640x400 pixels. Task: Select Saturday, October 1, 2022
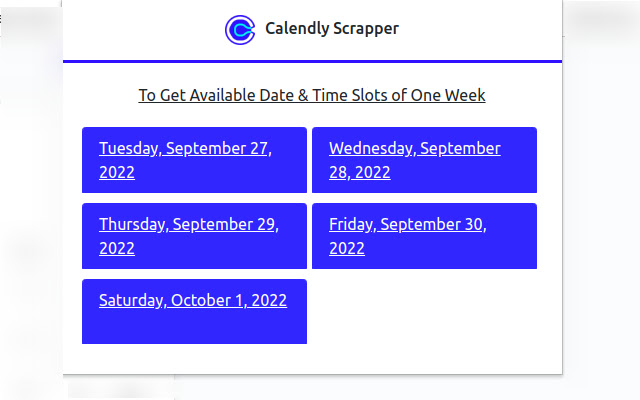[193, 300]
